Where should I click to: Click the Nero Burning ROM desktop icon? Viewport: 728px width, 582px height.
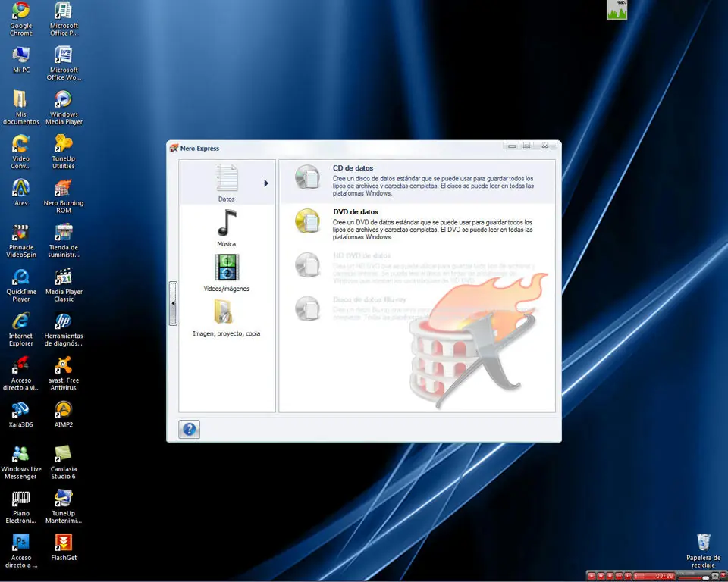64,196
